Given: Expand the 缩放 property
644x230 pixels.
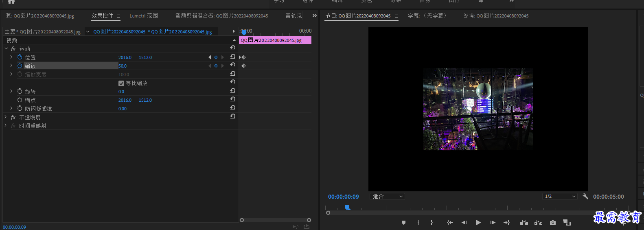Looking at the screenshot, I should (11, 66).
